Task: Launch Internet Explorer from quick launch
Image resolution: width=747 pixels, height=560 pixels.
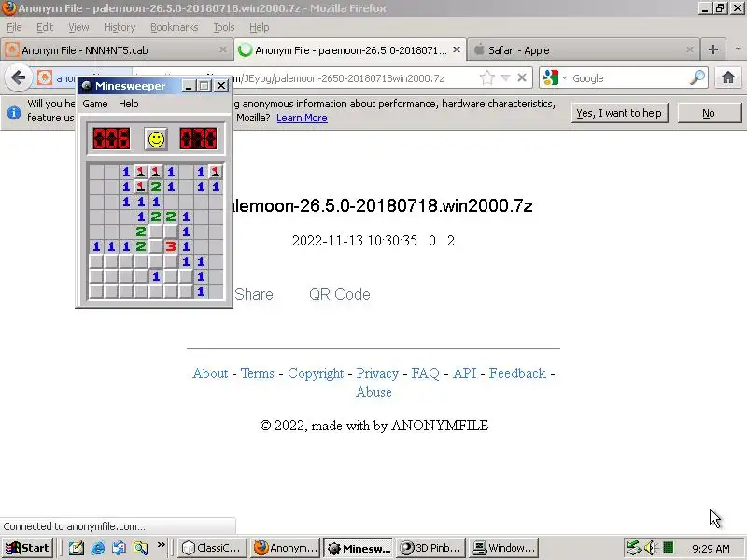Action: [98, 548]
